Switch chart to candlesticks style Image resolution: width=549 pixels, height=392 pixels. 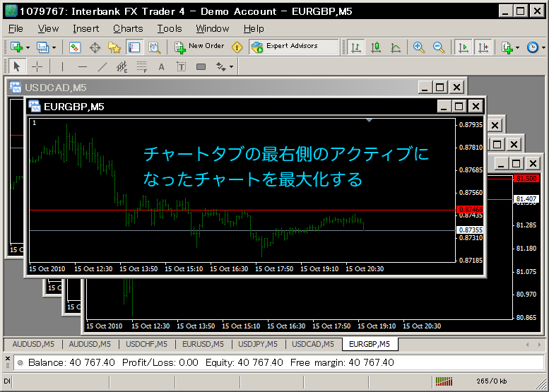[376, 47]
